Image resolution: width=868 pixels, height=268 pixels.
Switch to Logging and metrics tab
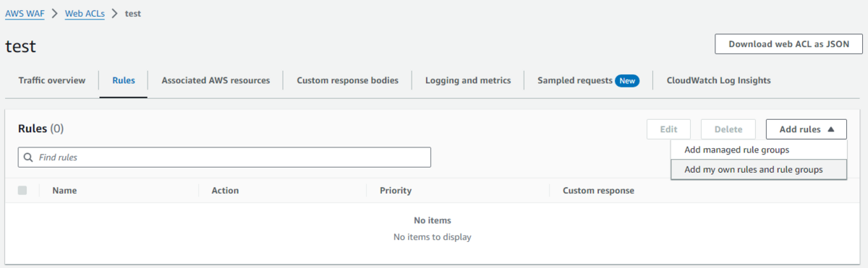point(468,80)
